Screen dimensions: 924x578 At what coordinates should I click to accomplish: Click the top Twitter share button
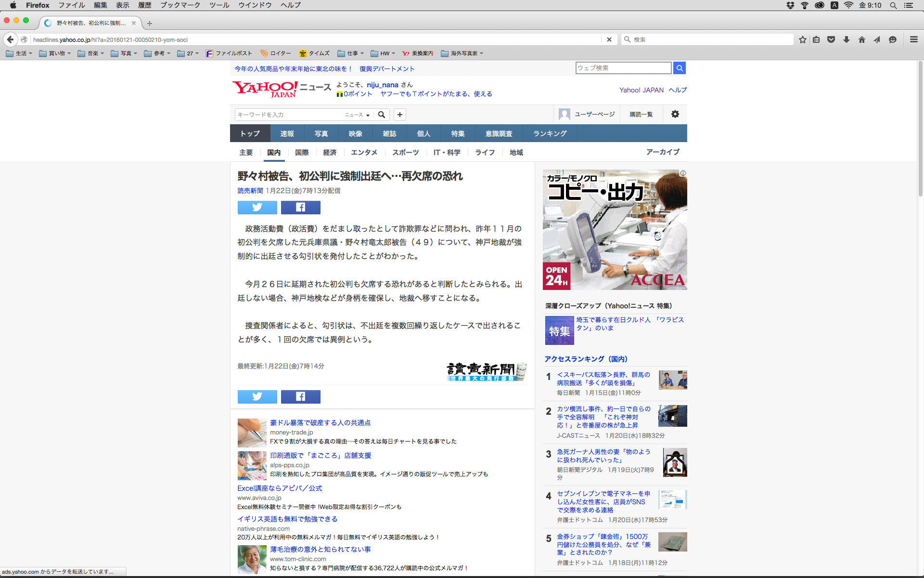tap(257, 207)
